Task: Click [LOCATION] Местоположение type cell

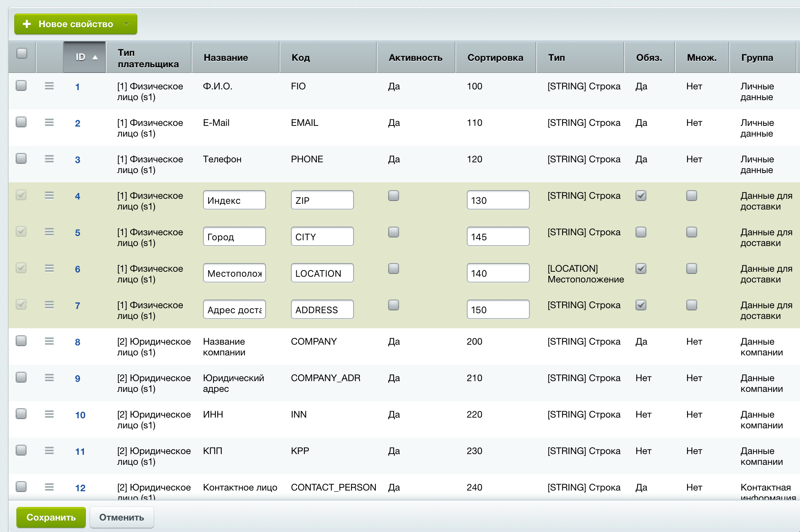Action: click(586, 274)
